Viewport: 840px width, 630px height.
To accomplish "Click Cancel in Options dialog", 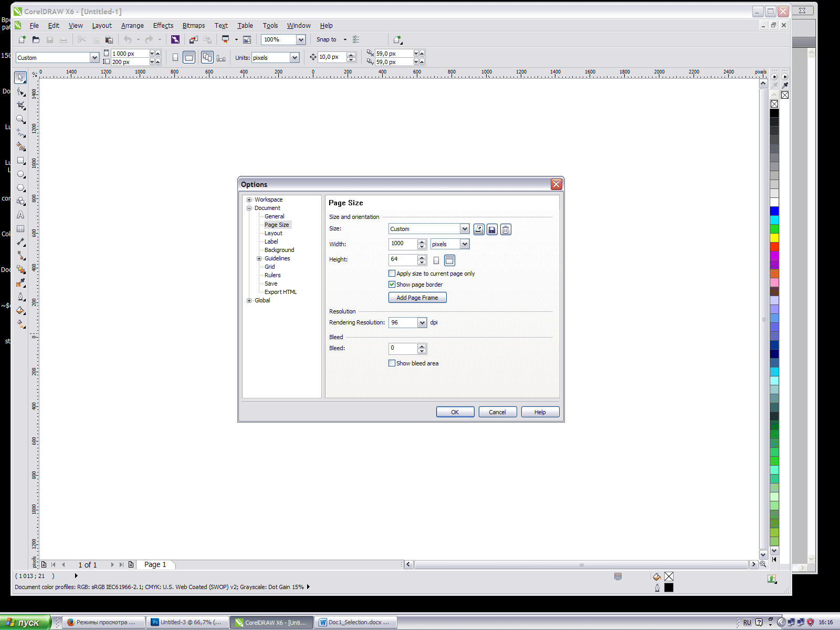I will tap(498, 412).
